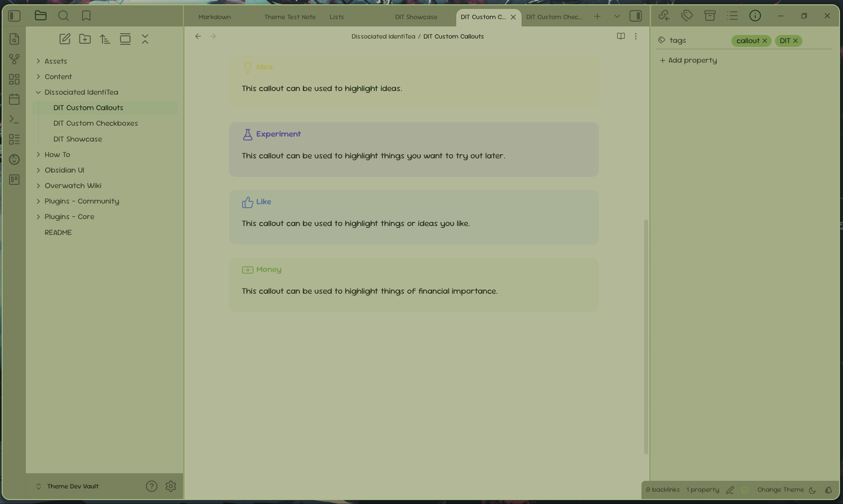Open the DIT Showcase note in explorer
The image size is (843, 504).
[78, 139]
